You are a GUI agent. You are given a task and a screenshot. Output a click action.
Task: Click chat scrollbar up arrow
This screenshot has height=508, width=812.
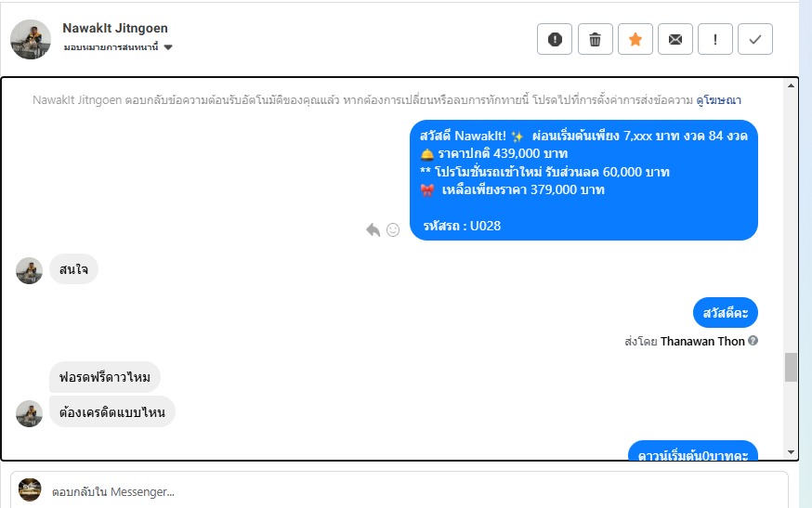tap(791, 85)
